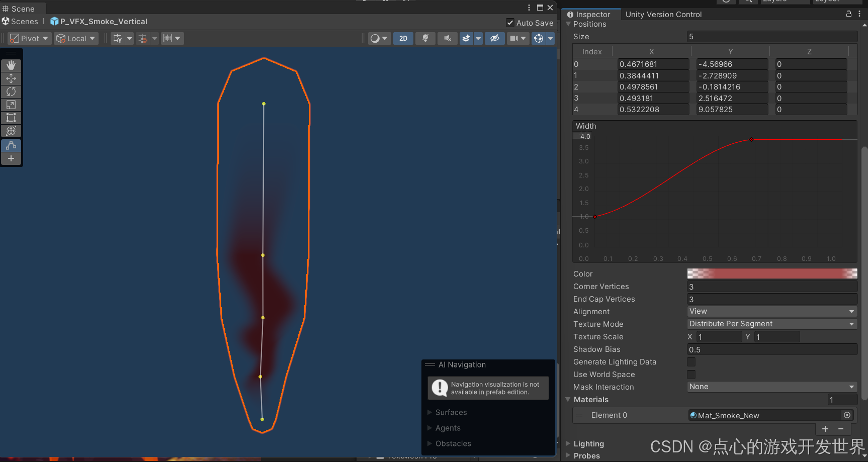Viewport: 868px width, 462px height.
Task: Toggle scene lighting icon
Action: click(x=425, y=38)
